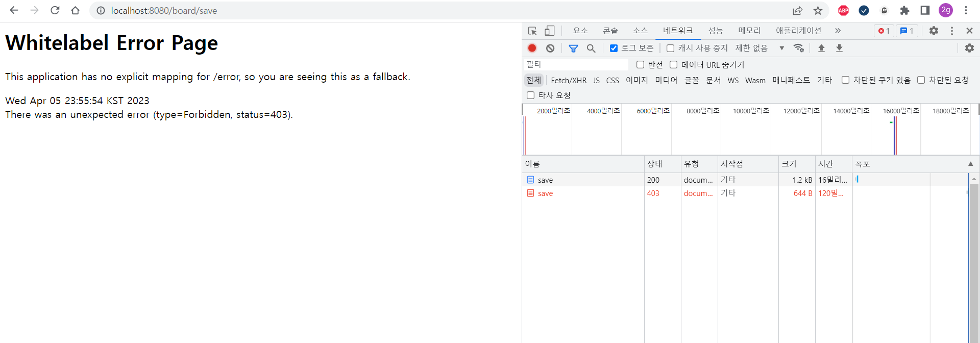Switch to the 소스 (Sources) tab
The width and height of the screenshot is (980, 343).
click(640, 31)
